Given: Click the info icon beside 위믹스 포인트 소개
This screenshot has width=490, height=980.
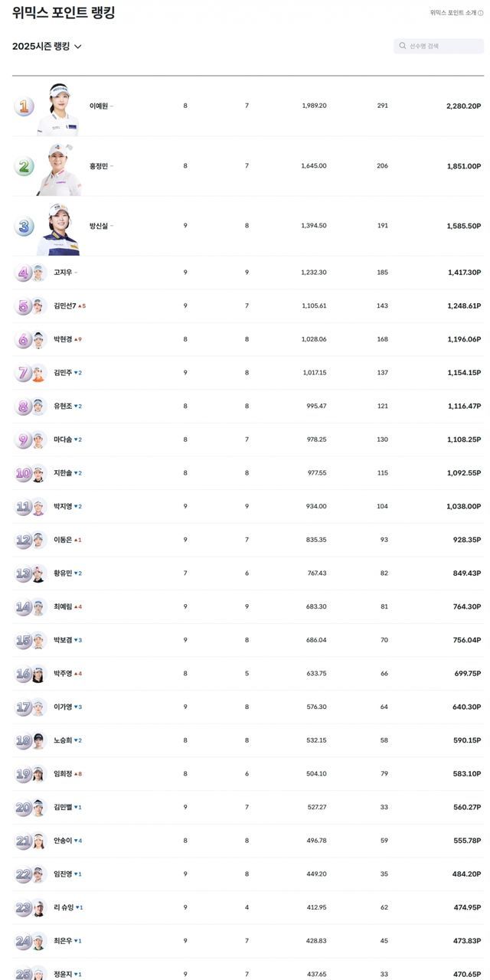Looking at the screenshot, I should tap(481, 13).
